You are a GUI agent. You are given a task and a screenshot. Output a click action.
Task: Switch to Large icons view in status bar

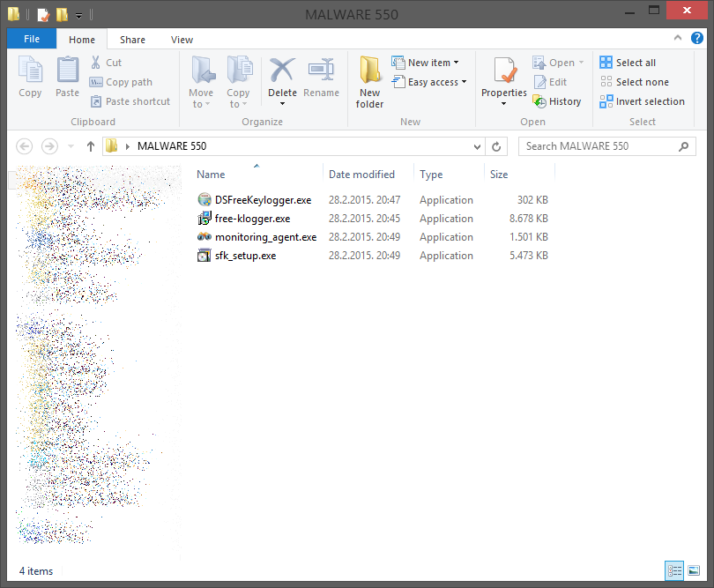(x=694, y=570)
